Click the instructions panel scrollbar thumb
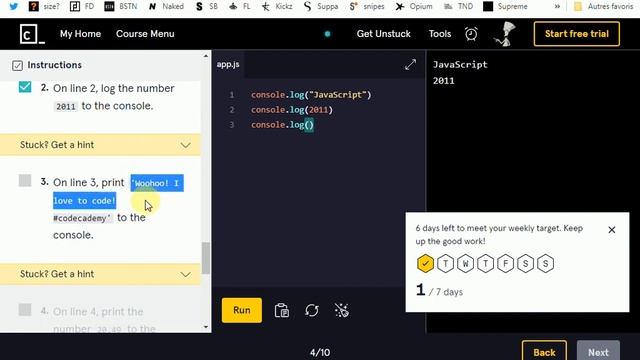The width and height of the screenshot is (640, 360). point(206,258)
